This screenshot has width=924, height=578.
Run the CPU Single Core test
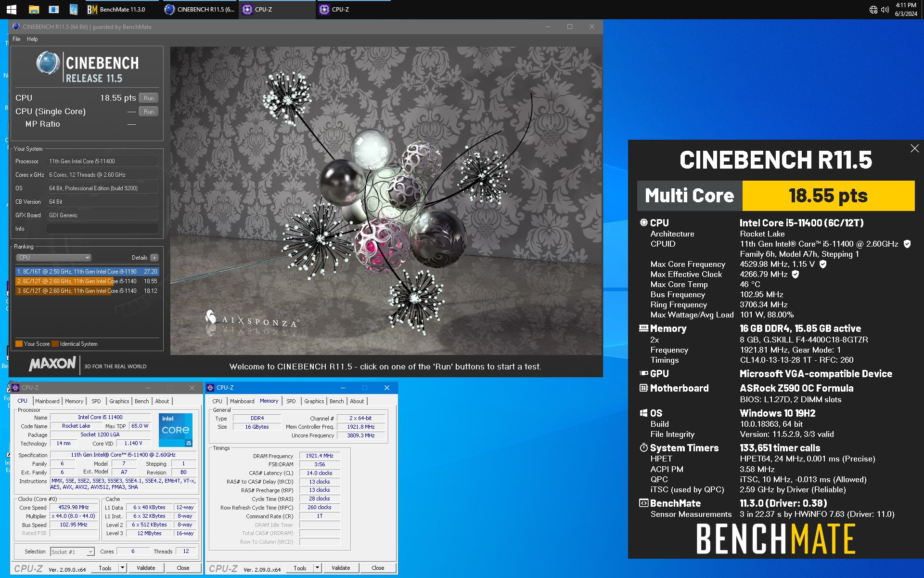(149, 111)
